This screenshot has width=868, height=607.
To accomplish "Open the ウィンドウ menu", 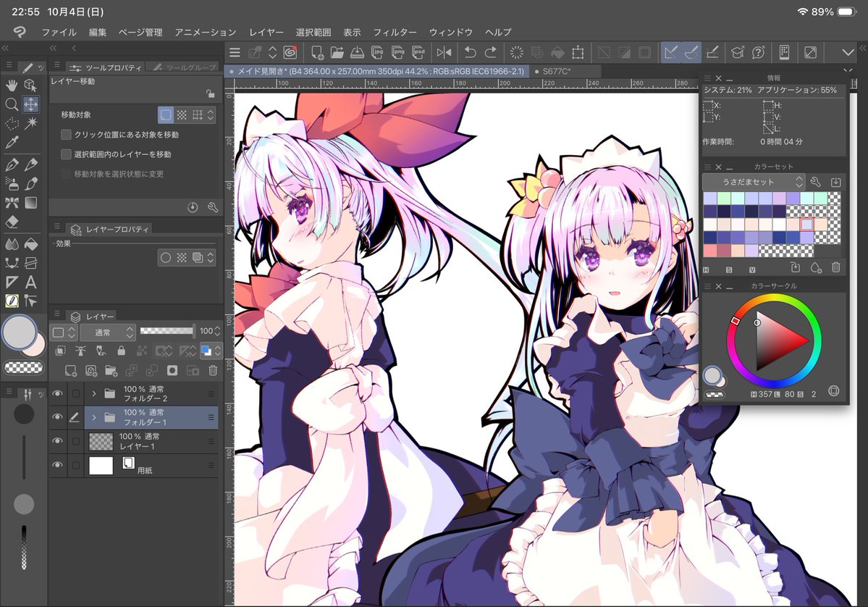I will click(x=450, y=32).
